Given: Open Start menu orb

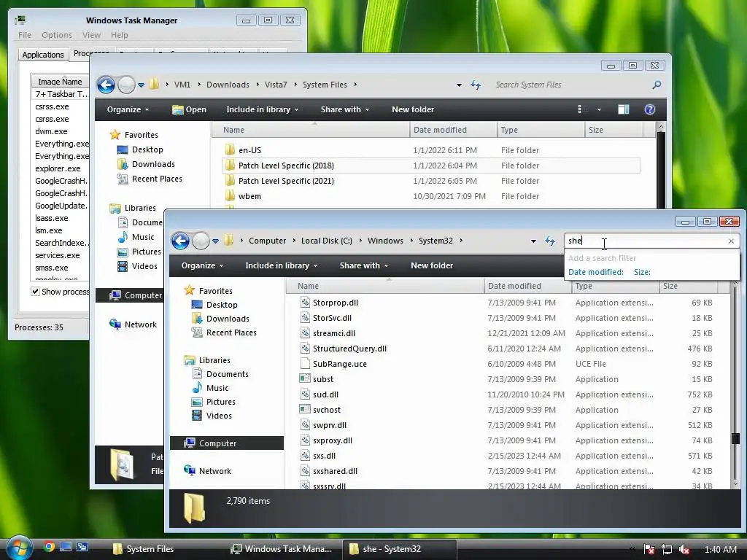Looking at the screenshot, I should pyautogui.click(x=19, y=548).
